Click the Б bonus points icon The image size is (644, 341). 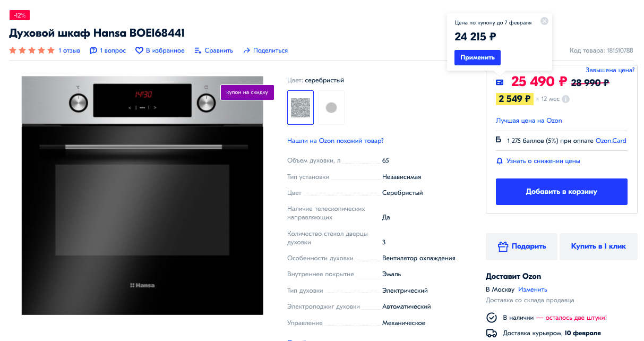tap(499, 140)
